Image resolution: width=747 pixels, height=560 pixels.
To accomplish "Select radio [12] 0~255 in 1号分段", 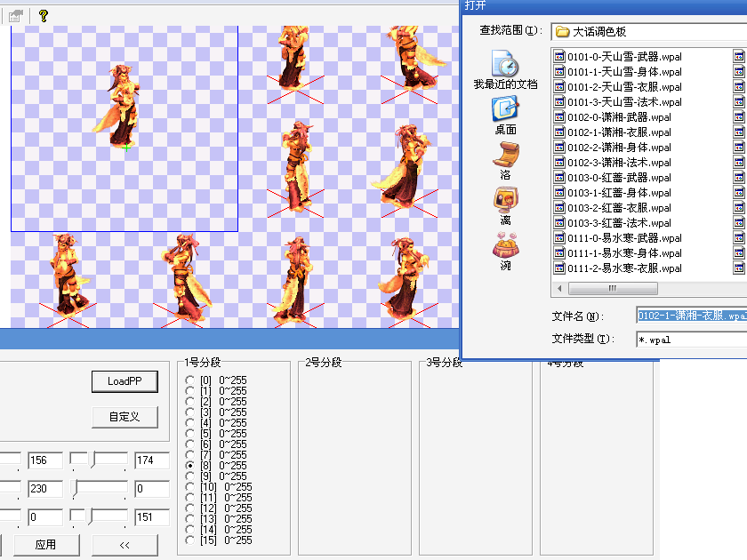I will (x=189, y=508).
